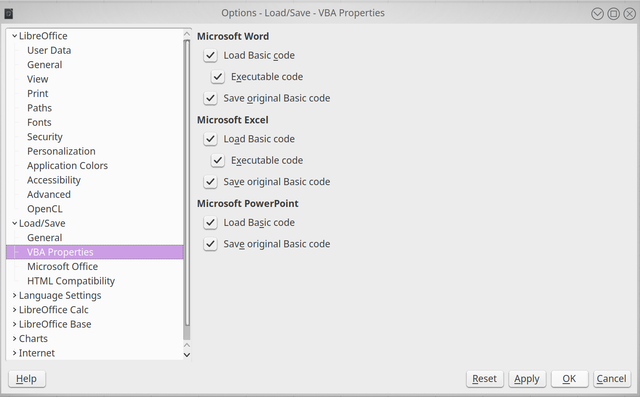Open the Fonts options page

point(39,122)
